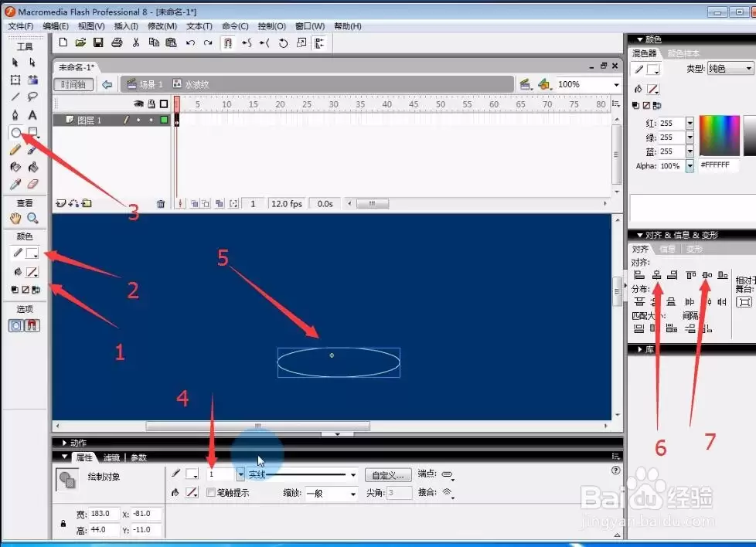Select the Text tool

[32, 114]
